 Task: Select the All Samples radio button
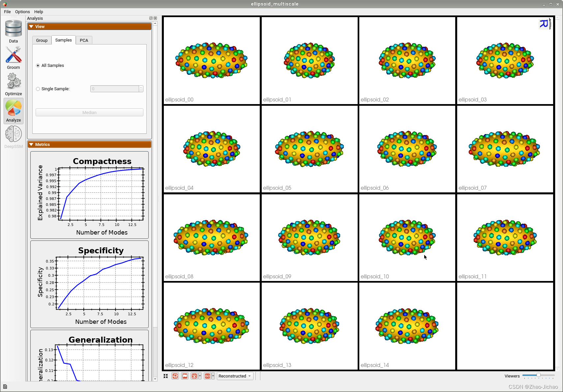point(38,66)
